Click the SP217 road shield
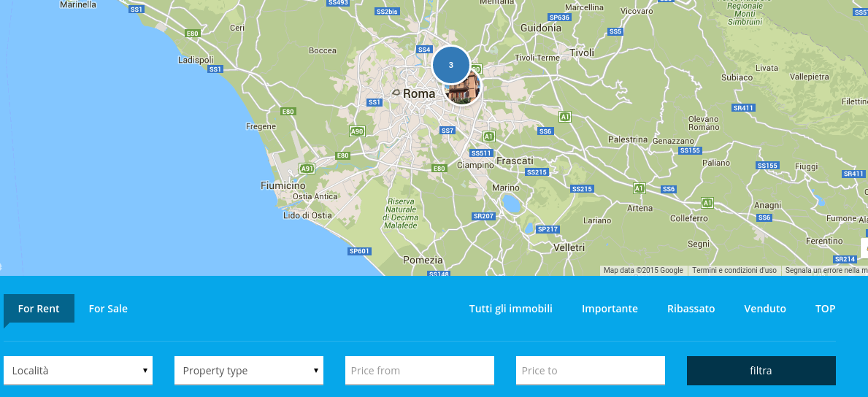The image size is (868, 397). tap(548, 229)
